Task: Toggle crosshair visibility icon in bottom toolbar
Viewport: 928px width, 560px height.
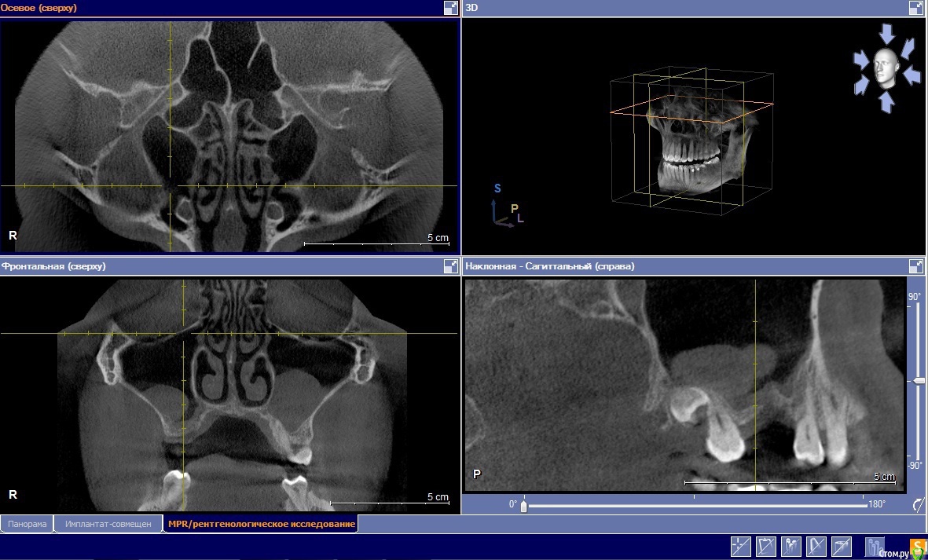Action: (x=740, y=545)
